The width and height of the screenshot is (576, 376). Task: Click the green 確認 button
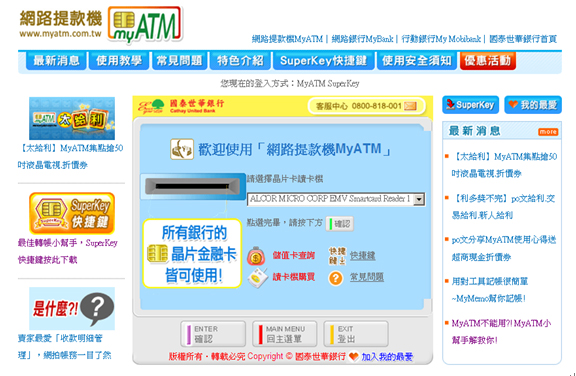click(340, 224)
